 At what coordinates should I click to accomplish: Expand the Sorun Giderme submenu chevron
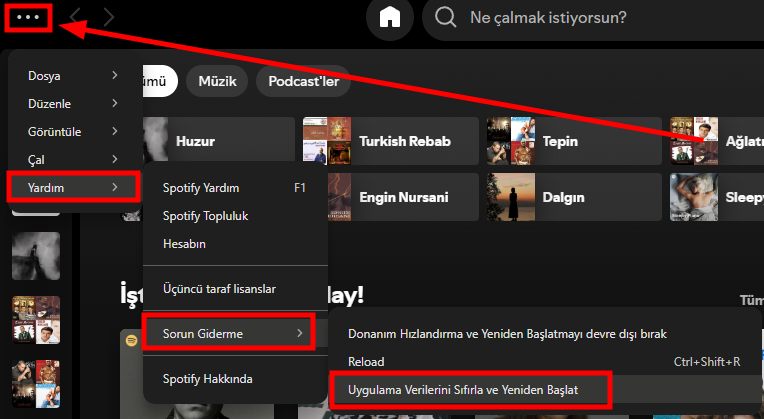point(300,333)
